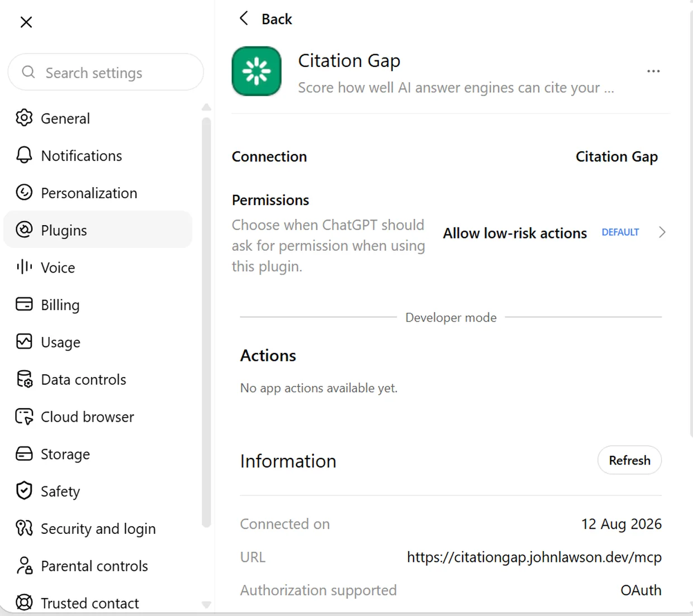Click the Parental controls person icon
This screenshot has height=616, width=693.
24,566
